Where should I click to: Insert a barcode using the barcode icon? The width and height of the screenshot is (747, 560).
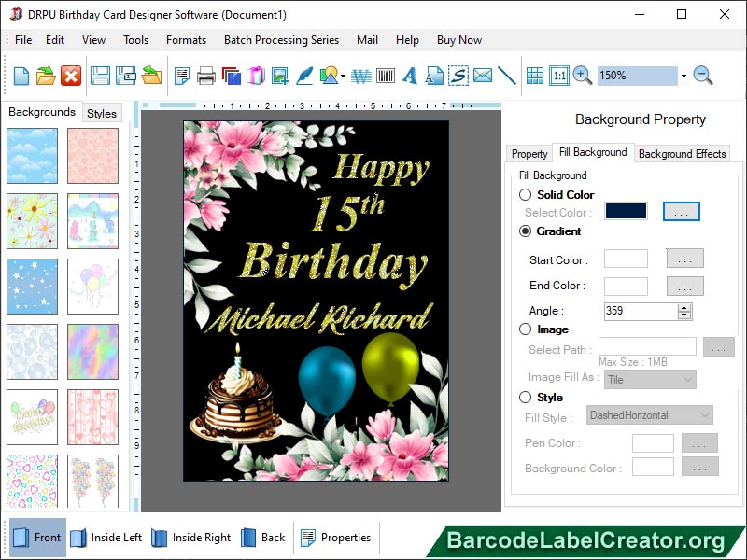click(386, 76)
